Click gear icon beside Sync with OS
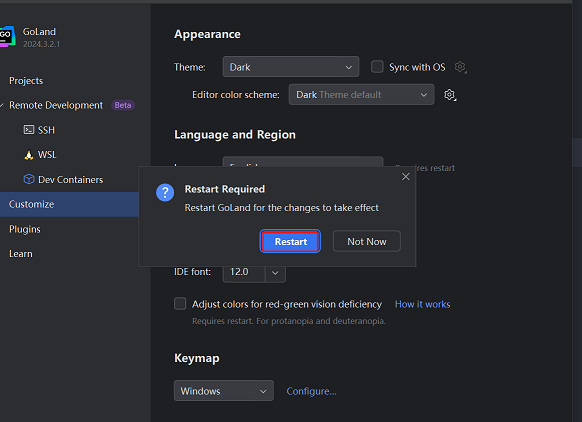The image size is (582, 422). (460, 67)
